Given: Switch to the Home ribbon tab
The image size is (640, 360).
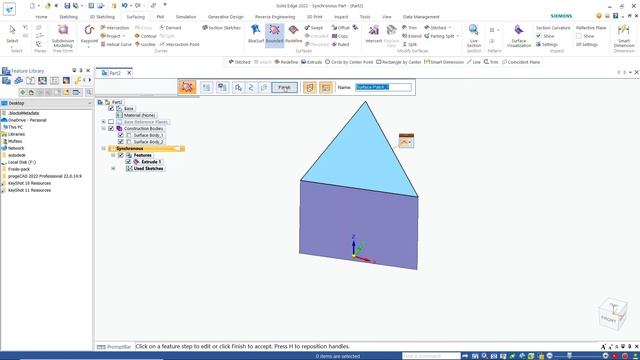Looking at the screenshot, I should [41, 17].
